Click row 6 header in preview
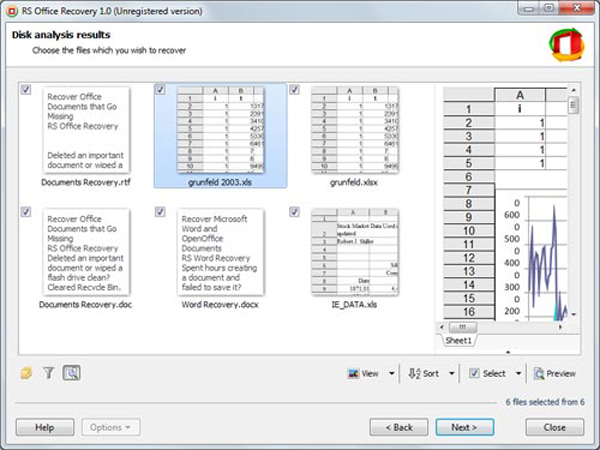Image resolution: width=600 pixels, height=450 pixels. pyautogui.click(x=469, y=176)
